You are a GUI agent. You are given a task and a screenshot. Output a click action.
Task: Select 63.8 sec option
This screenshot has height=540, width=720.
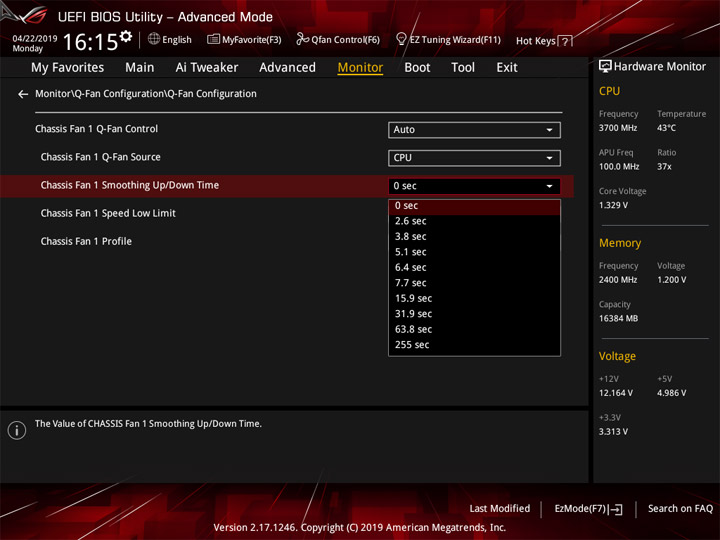pyautogui.click(x=474, y=329)
